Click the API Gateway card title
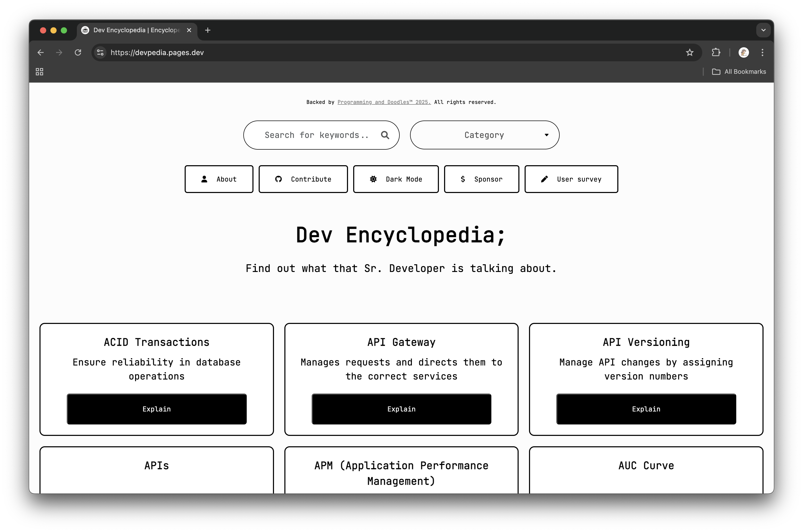803x532 pixels. [401, 342]
